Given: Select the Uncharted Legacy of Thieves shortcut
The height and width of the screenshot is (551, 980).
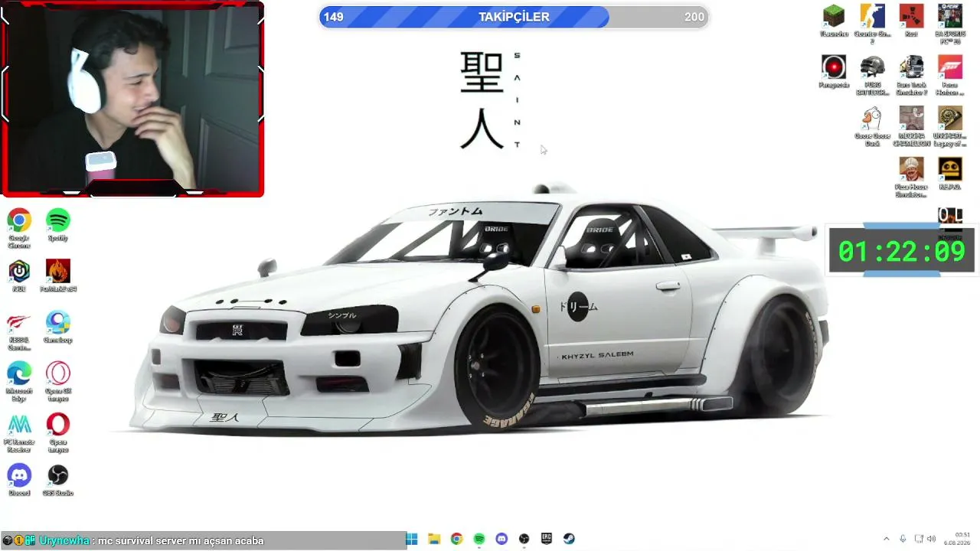Looking at the screenshot, I should 949,126.
